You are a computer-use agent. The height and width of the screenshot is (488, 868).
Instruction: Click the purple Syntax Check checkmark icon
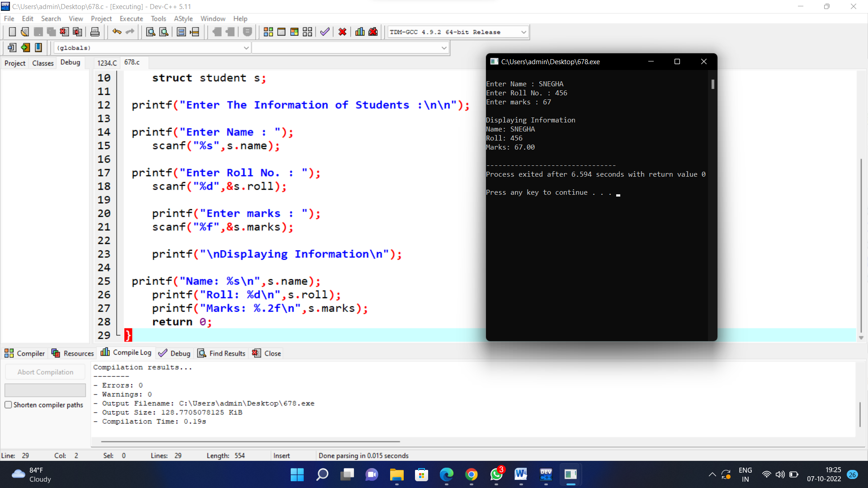click(325, 32)
